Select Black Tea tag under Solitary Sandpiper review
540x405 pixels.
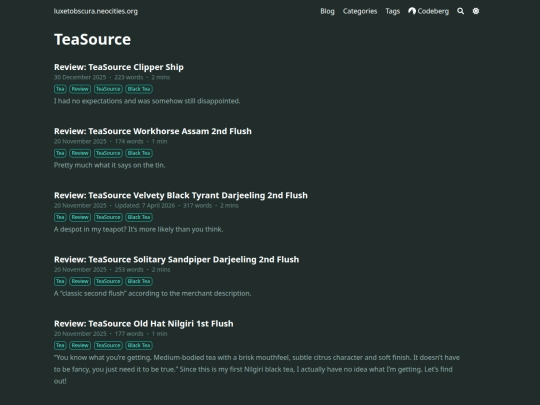click(139, 281)
